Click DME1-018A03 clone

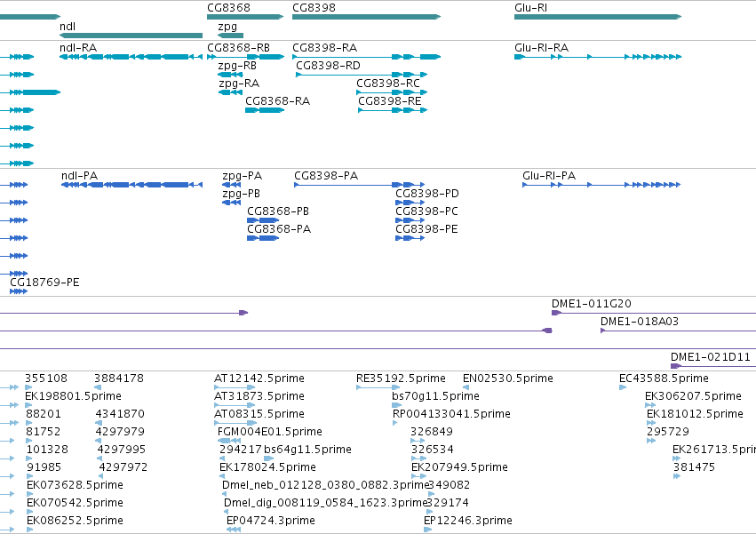pos(678,331)
